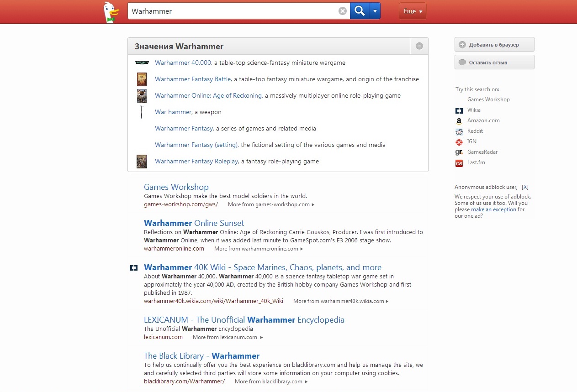Clear the search box with the X icon
This screenshot has height=392, width=577.
343,11
